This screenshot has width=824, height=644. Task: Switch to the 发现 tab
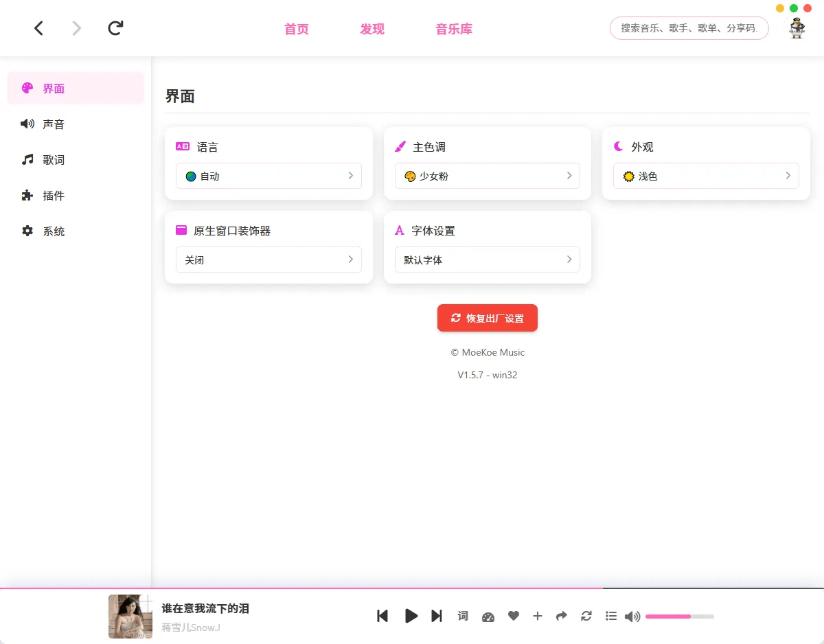coord(372,29)
